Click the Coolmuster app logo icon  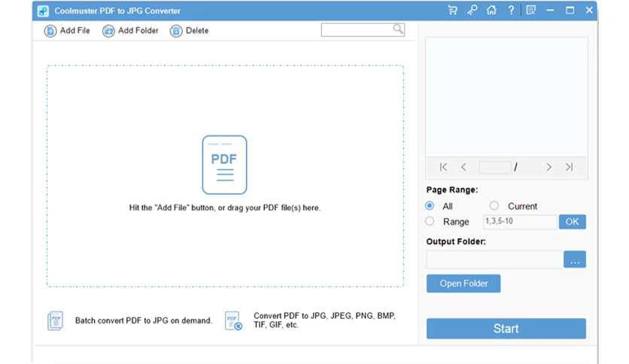tap(43, 11)
